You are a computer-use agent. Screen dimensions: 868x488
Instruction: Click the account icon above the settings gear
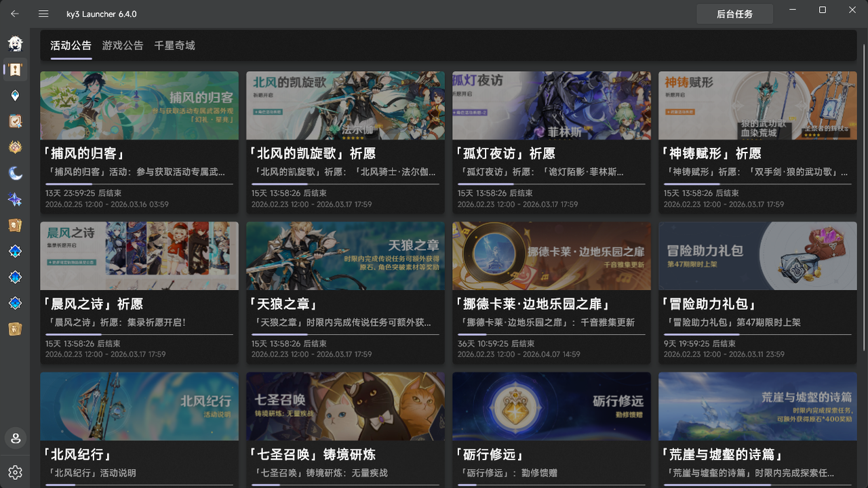(x=15, y=439)
